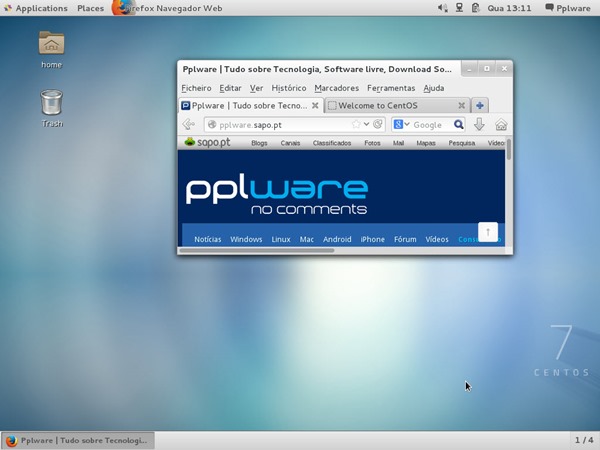The height and width of the screenshot is (450, 600).
Task: Click the network icon in top panel
Action: point(459,8)
